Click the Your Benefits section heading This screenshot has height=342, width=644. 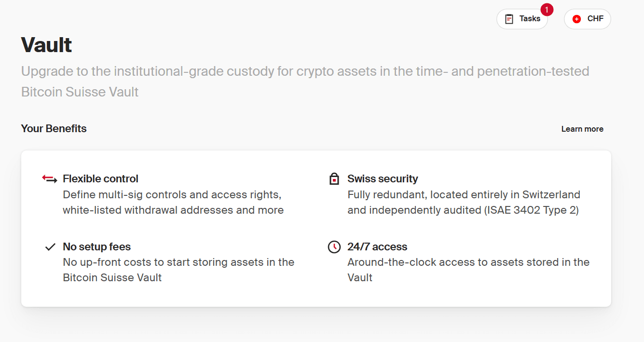[x=54, y=129]
